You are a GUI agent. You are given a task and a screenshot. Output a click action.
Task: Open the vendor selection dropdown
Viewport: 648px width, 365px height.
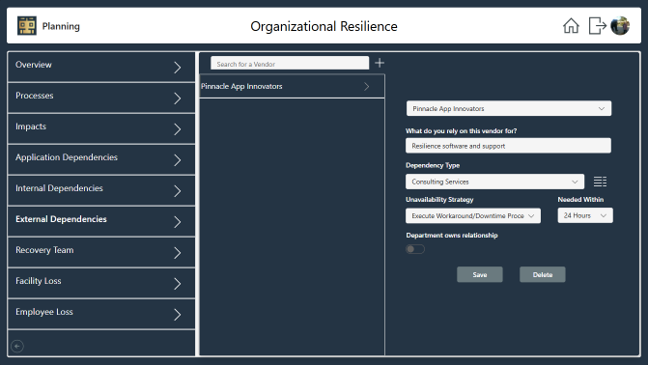point(509,109)
